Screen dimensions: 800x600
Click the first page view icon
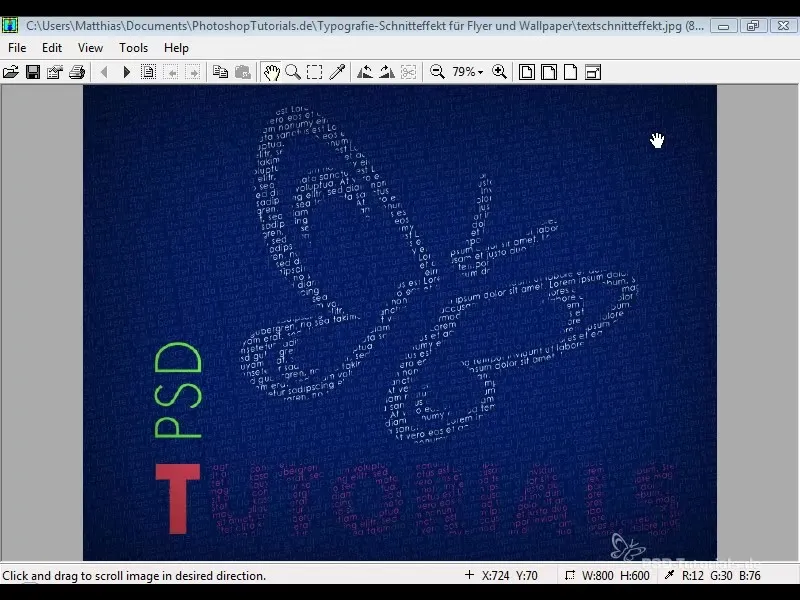(527, 72)
